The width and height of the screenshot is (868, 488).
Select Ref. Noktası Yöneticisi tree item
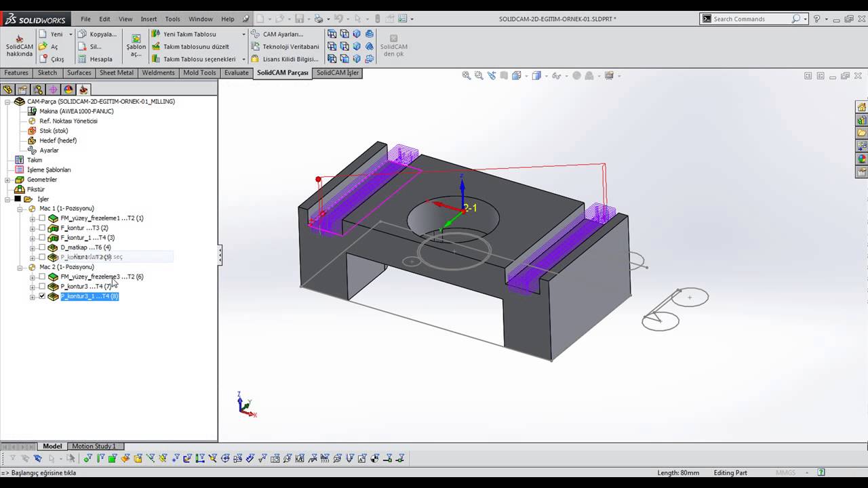point(62,121)
